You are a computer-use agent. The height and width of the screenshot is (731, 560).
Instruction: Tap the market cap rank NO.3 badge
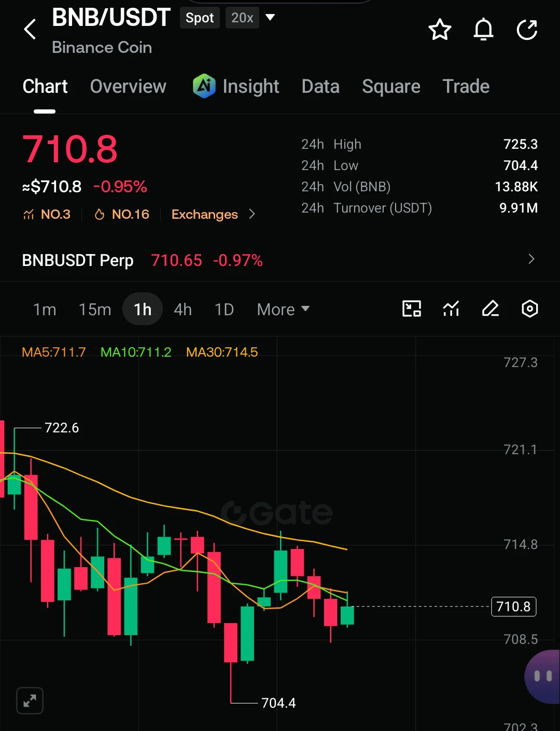(x=47, y=214)
